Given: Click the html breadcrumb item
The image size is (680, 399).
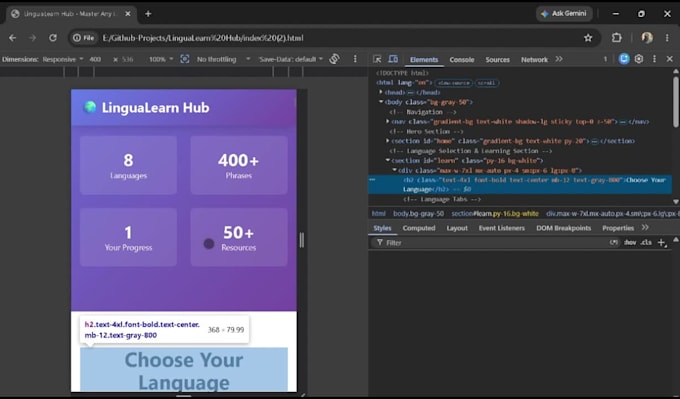Looking at the screenshot, I should click(379, 214).
